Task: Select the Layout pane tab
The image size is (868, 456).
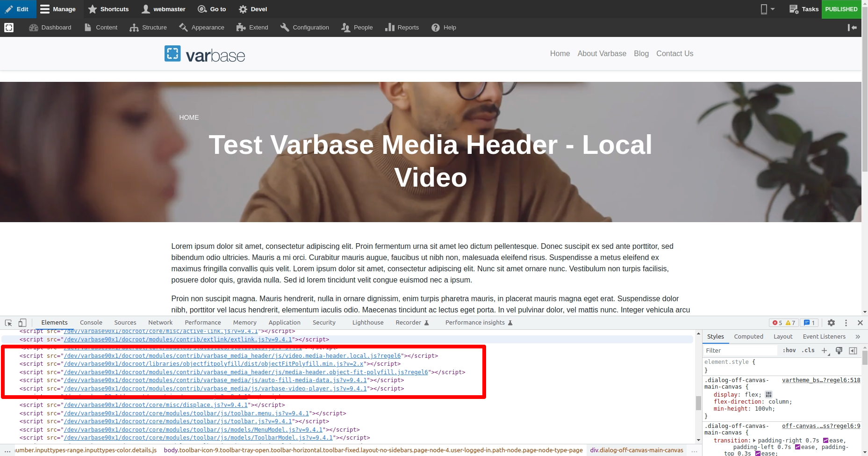Action: [783, 337]
